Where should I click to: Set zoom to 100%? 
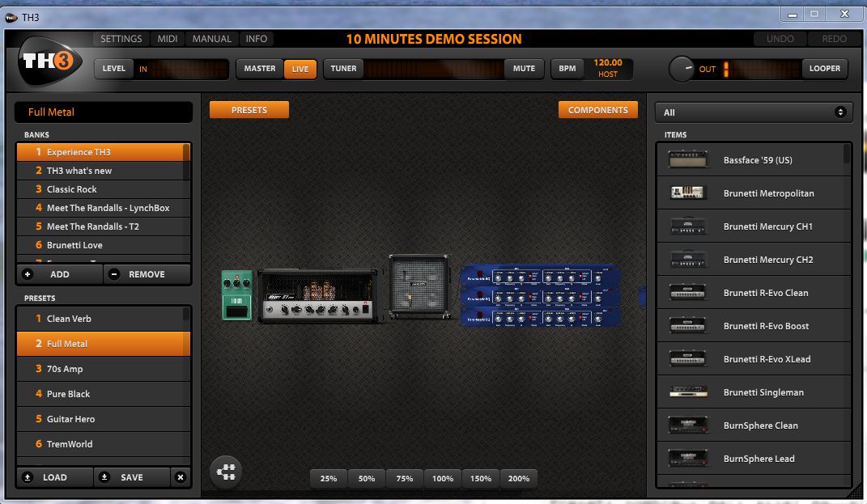click(x=442, y=479)
